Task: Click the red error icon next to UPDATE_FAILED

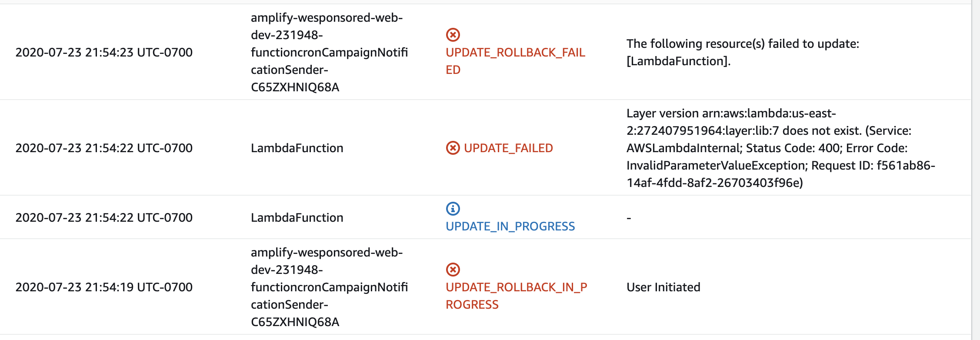Action: click(453, 148)
